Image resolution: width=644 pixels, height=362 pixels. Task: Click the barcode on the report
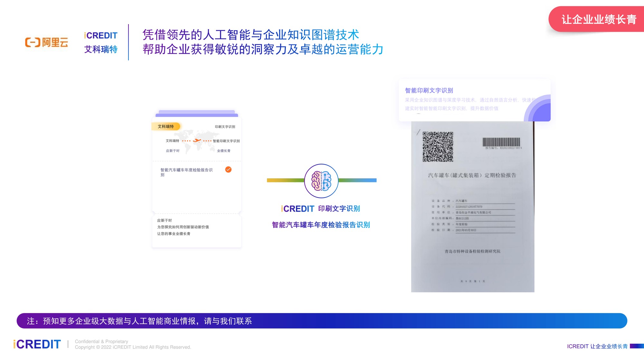501,142
